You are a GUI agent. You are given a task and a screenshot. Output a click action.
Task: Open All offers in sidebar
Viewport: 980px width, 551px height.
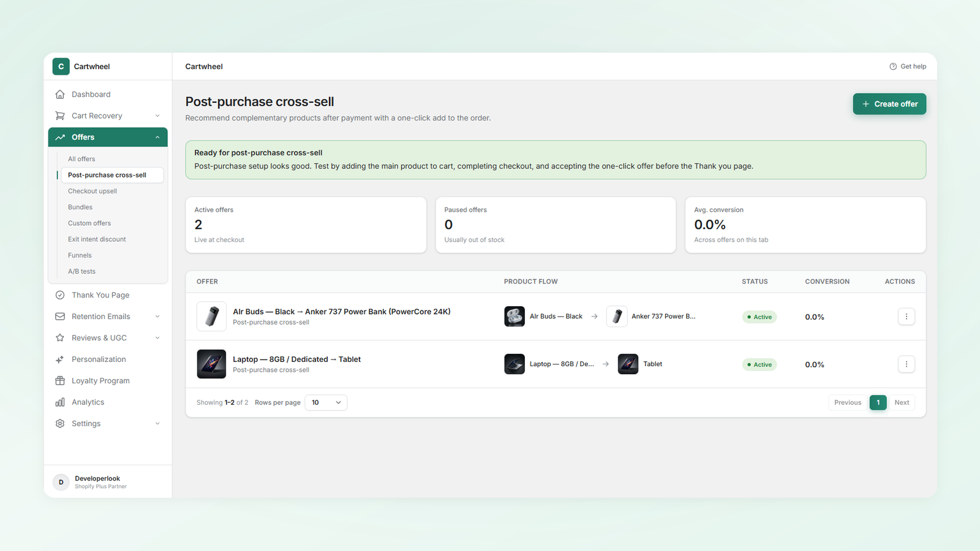(112, 159)
